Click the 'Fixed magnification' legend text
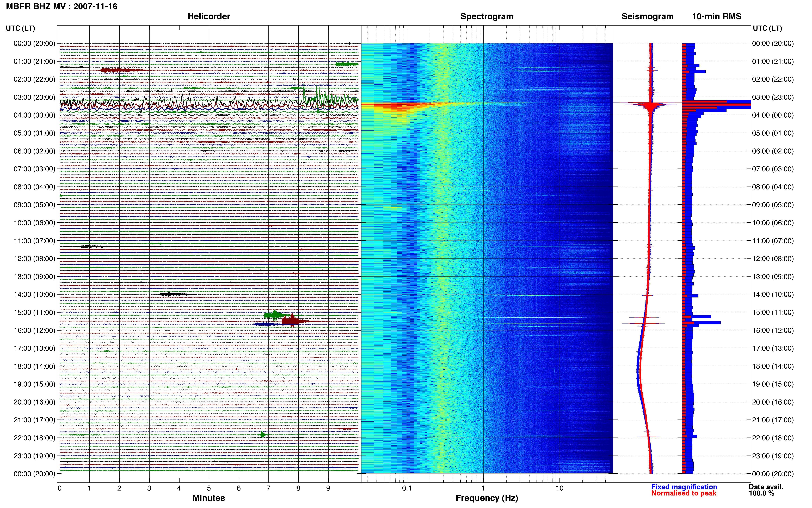This screenshot has height=508, width=812. [684, 487]
